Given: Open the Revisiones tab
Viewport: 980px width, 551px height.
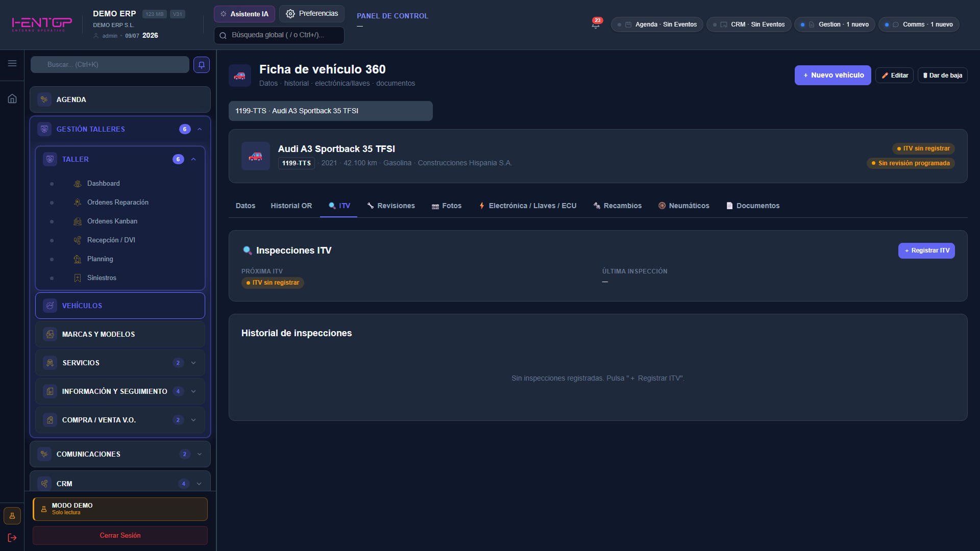Looking at the screenshot, I should 391,206.
